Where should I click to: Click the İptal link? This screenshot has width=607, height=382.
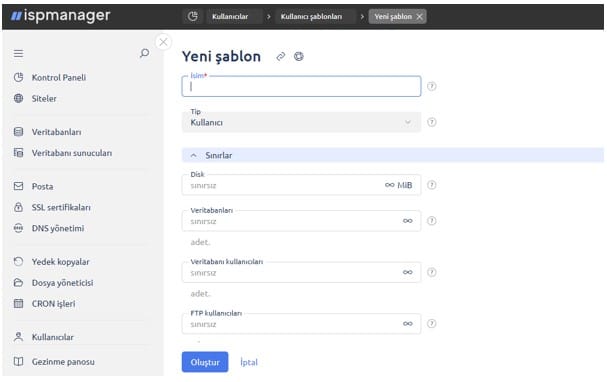249,362
